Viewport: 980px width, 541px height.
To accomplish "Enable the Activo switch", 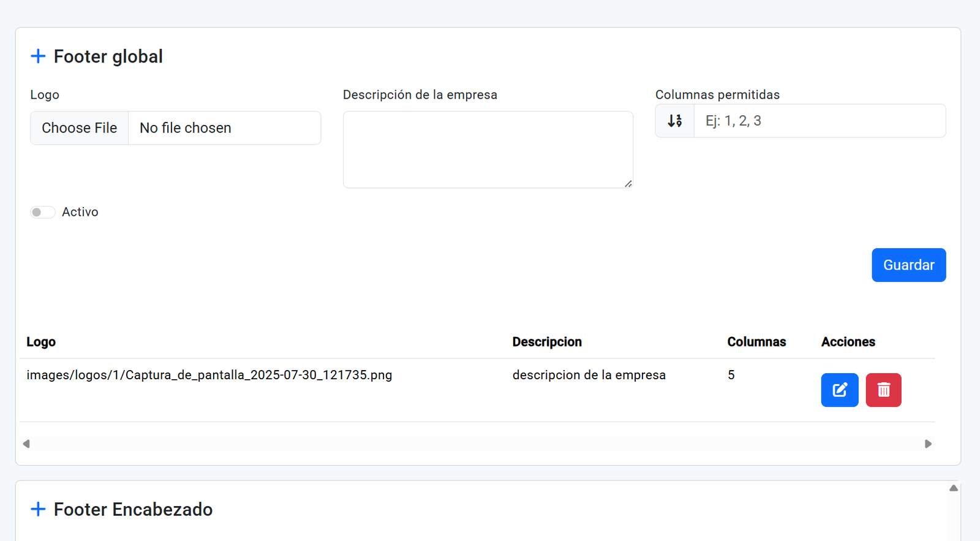I will [43, 212].
